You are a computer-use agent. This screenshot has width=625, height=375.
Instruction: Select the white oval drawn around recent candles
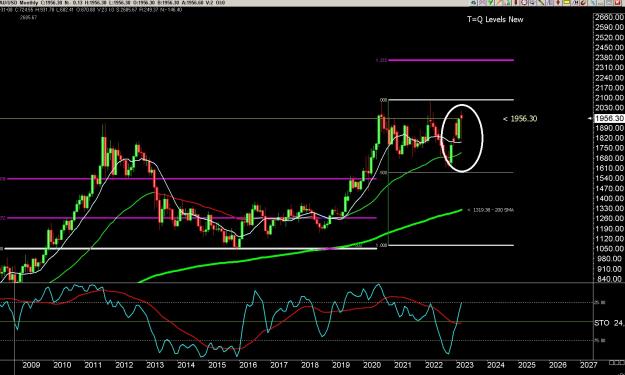[462, 137]
